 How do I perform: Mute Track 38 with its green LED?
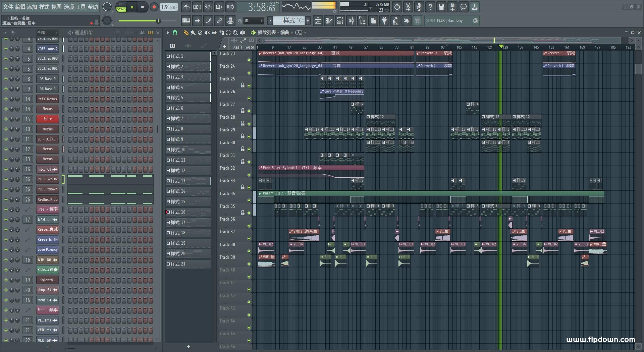coord(249,251)
